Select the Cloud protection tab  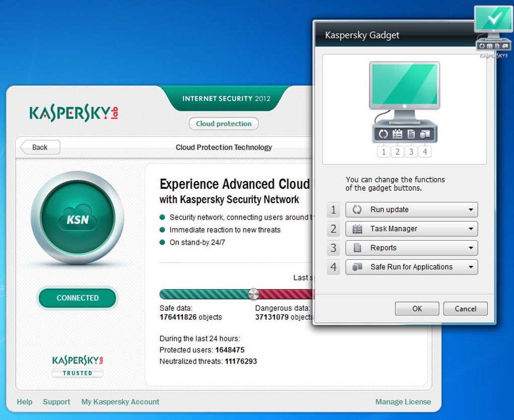point(224,124)
